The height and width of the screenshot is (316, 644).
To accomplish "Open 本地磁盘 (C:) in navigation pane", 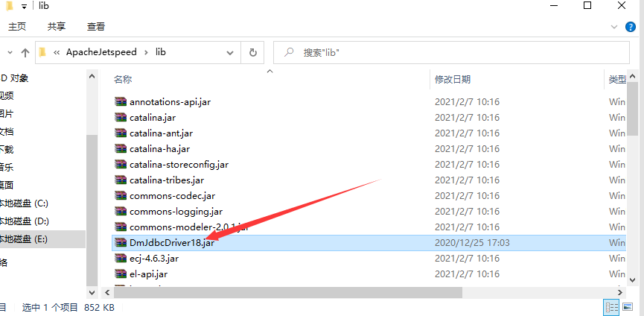I will 24,203.
